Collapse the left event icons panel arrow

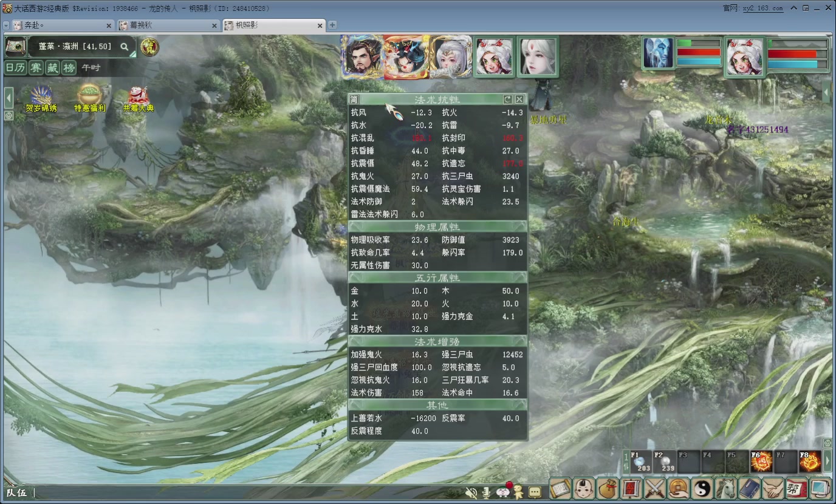[9, 97]
